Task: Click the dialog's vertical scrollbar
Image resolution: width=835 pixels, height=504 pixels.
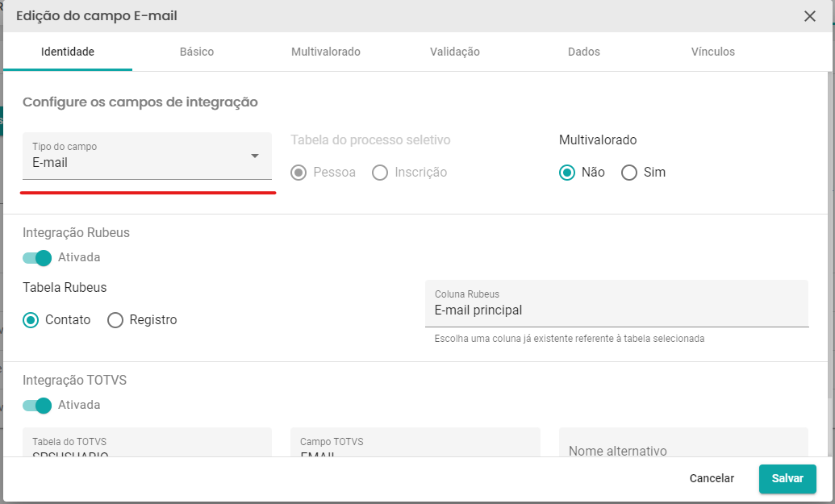Action: 829,234
